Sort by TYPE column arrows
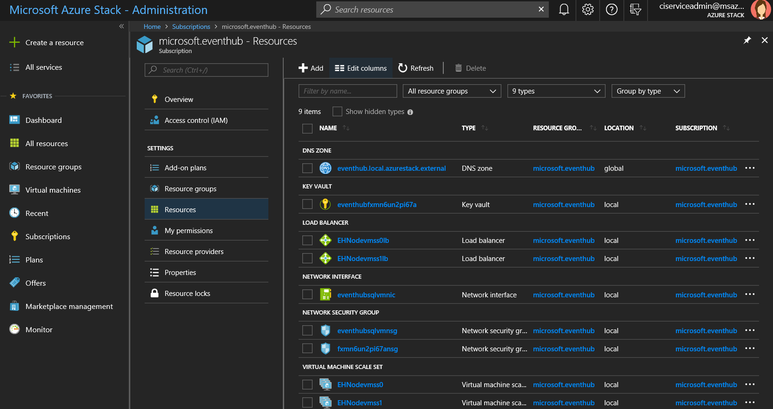 coord(485,128)
